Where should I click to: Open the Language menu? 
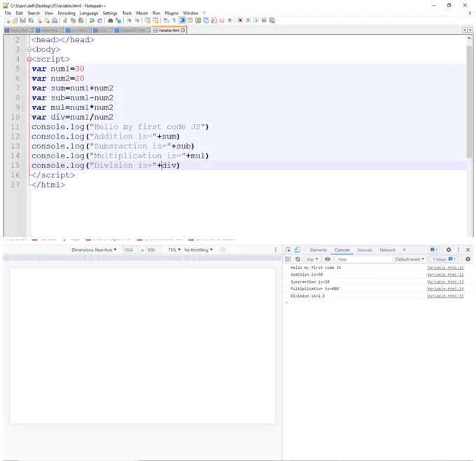[x=89, y=13]
